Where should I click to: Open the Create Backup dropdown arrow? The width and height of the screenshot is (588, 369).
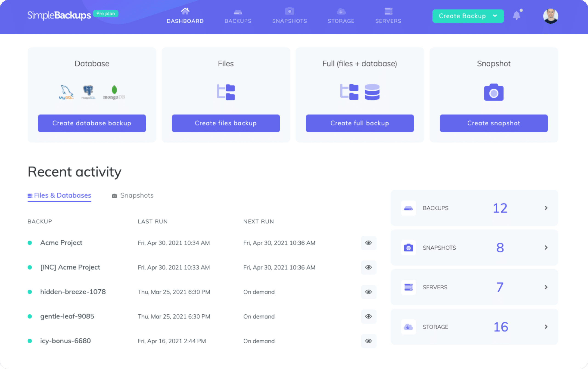coord(495,16)
